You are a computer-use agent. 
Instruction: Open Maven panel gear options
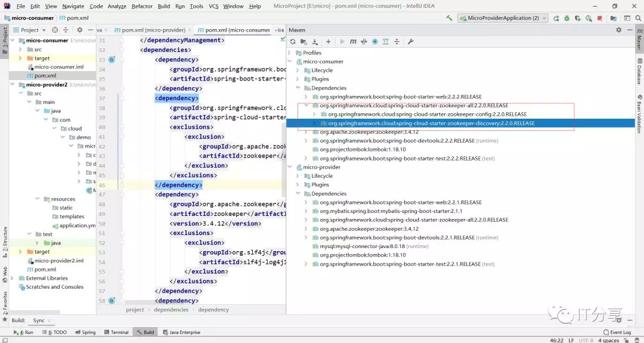pyautogui.click(x=618, y=30)
